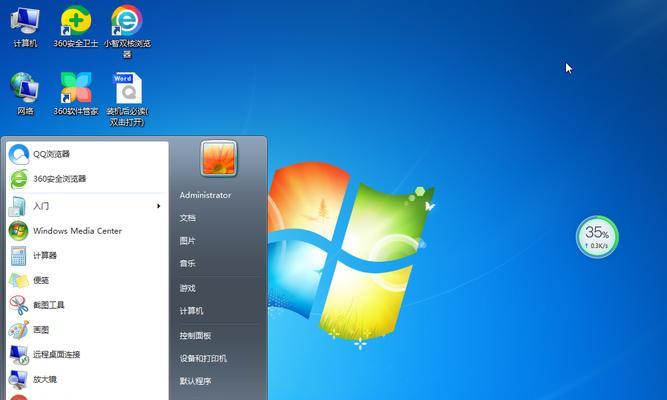Click the 入门 icon in Start menu
The image size is (667, 400).
coord(17,206)
